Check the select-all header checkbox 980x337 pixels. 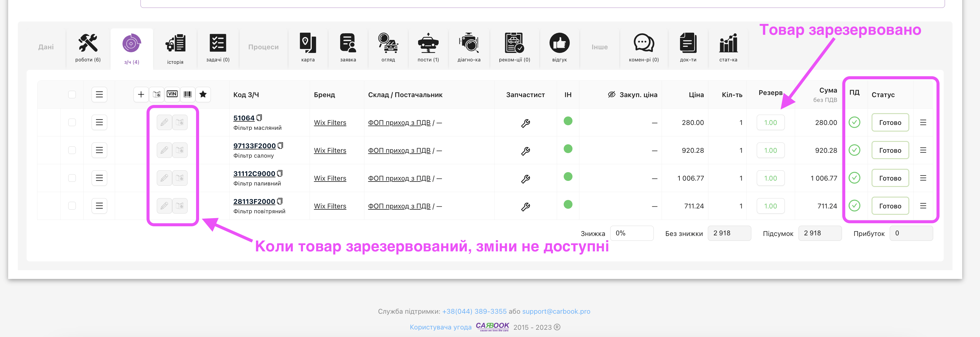(72, 94)
